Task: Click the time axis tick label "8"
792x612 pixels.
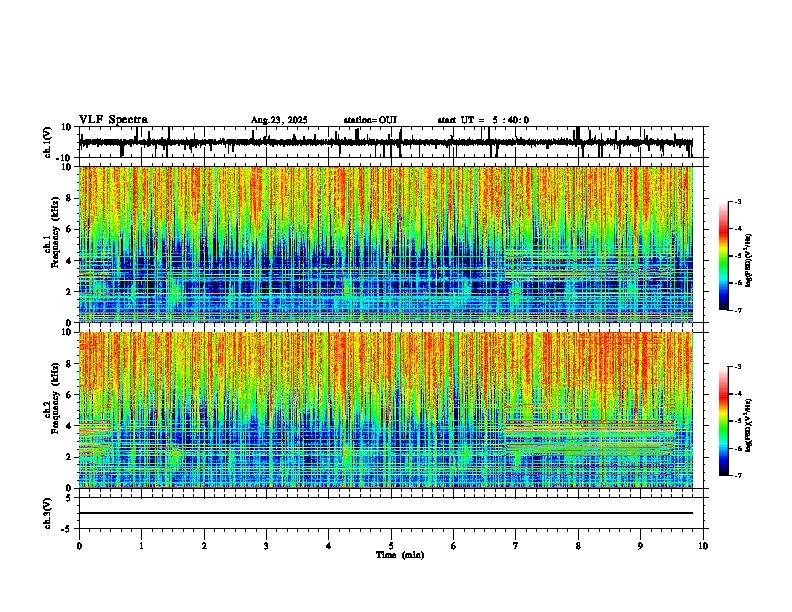Action: tap(578, 546)
